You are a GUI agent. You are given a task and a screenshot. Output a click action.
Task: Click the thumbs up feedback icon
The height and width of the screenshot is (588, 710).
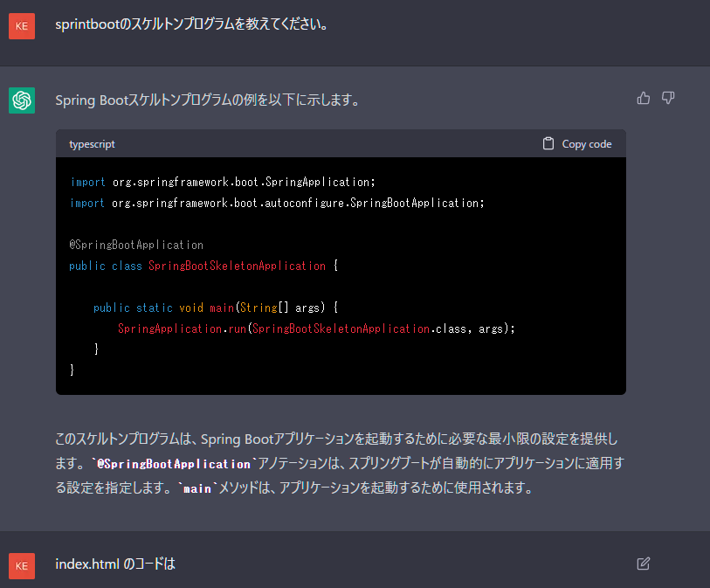[x=644, y=98]
